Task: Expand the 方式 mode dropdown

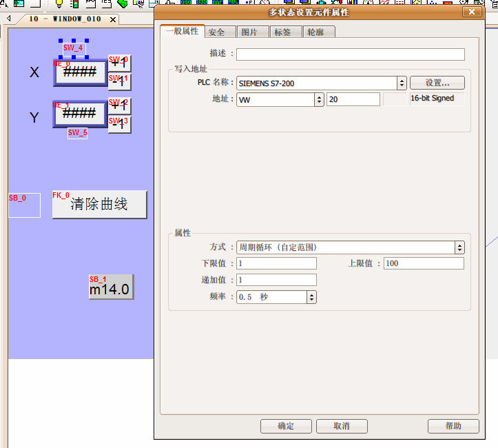Action: pos(459,247)
